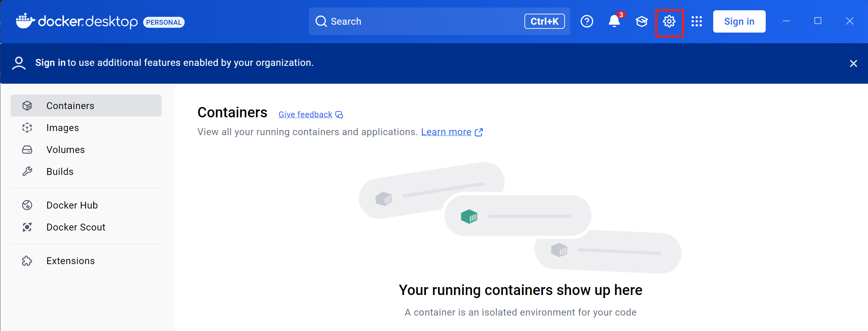
Task: Focus the Search field
Action: coord(422,22)
